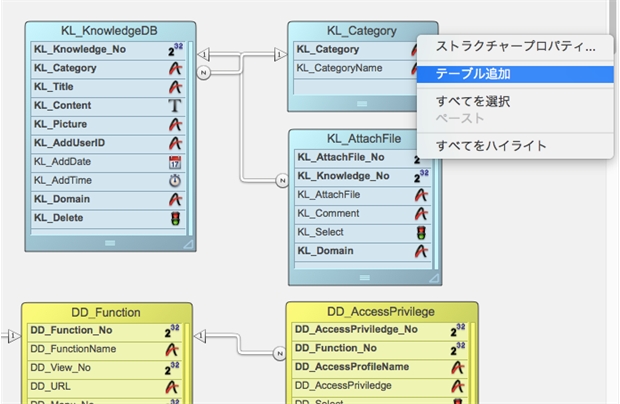This screenshot has height=404, width=620.
Task: Click calendar date icon of KL_AddDate field
Action: 175,162
